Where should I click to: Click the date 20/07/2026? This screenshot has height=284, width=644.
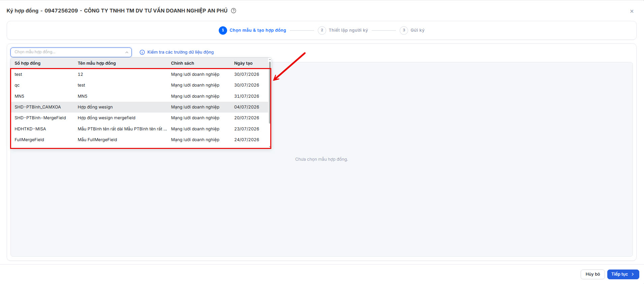pos(247,118)
